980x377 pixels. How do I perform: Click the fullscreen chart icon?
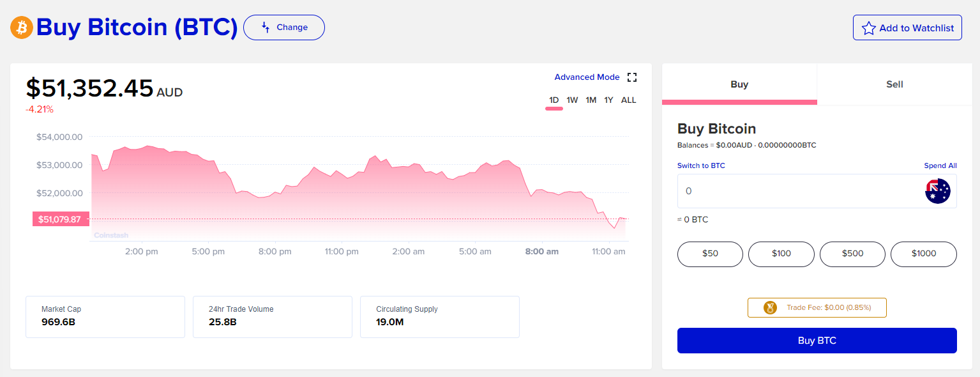632,77
